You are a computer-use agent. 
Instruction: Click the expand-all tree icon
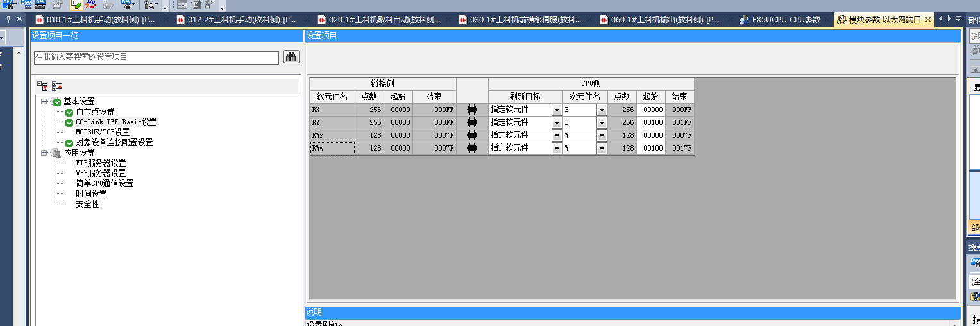[42, 86]
